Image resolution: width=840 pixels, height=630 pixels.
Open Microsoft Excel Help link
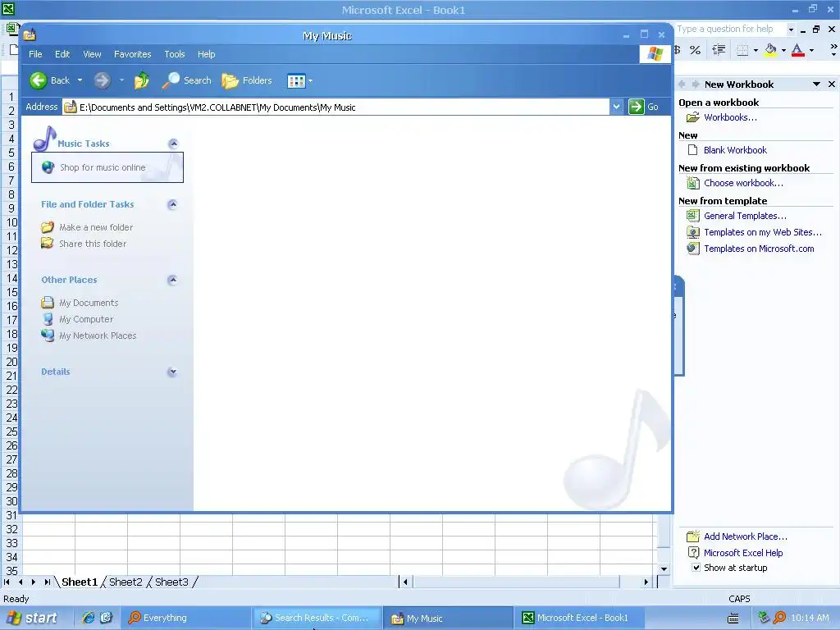(743, 553)
